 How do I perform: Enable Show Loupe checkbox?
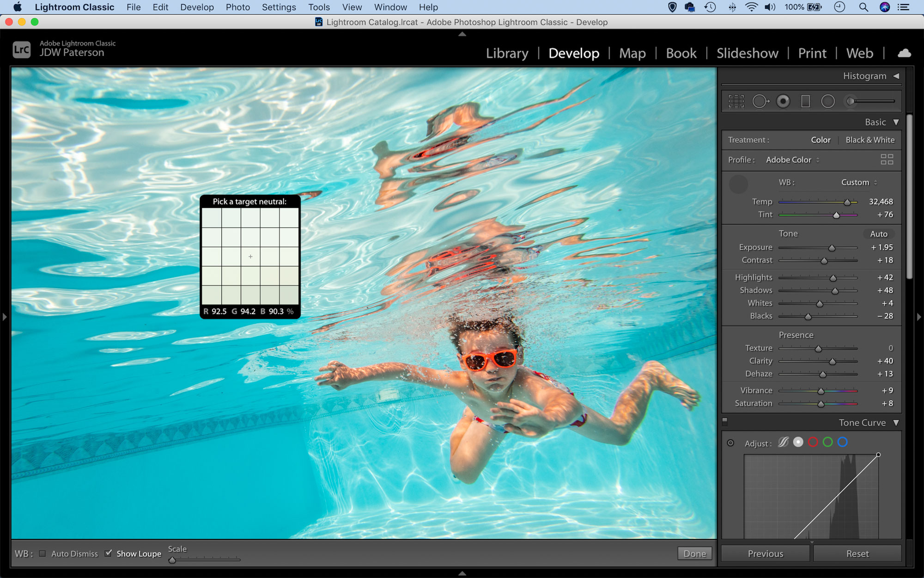tap(109, 553)
